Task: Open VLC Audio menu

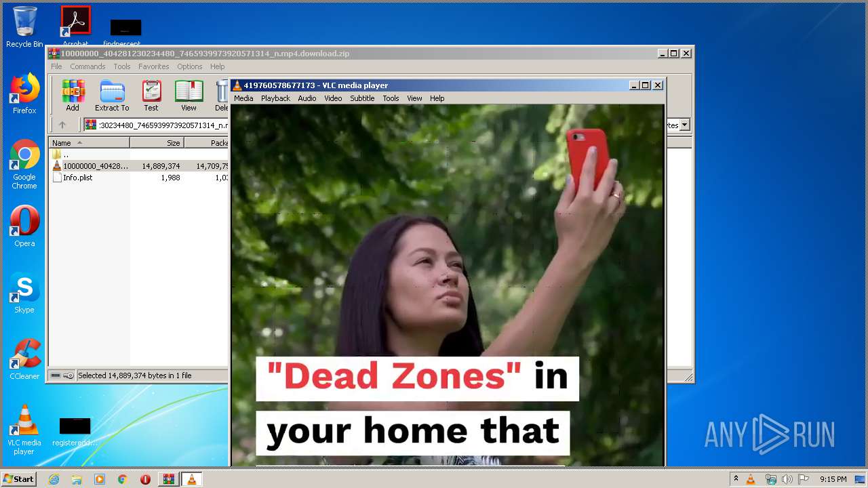Action: (x=307, y=98)
